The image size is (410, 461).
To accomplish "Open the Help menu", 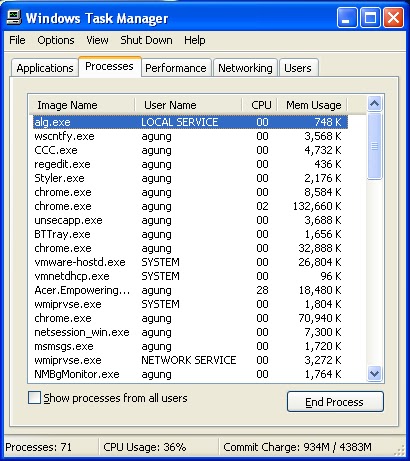I will pyautogui.click(x=195, y=40).
